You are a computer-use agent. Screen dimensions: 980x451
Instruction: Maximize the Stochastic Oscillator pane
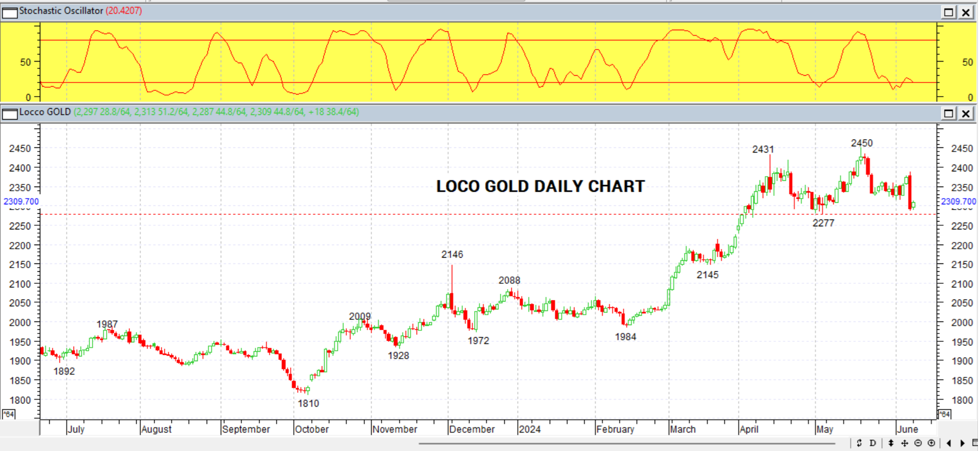949,12
